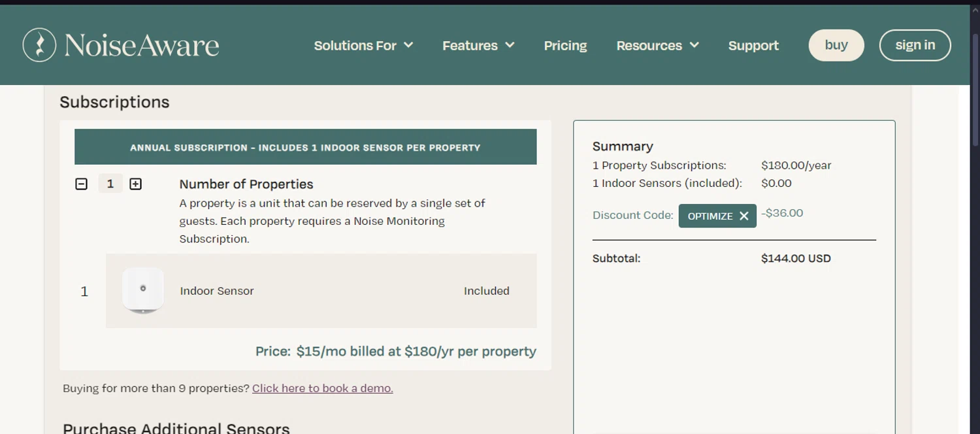Remove the OPTIMIZE discount code
The height and width of the screenshot is (434, 980).
743,216
